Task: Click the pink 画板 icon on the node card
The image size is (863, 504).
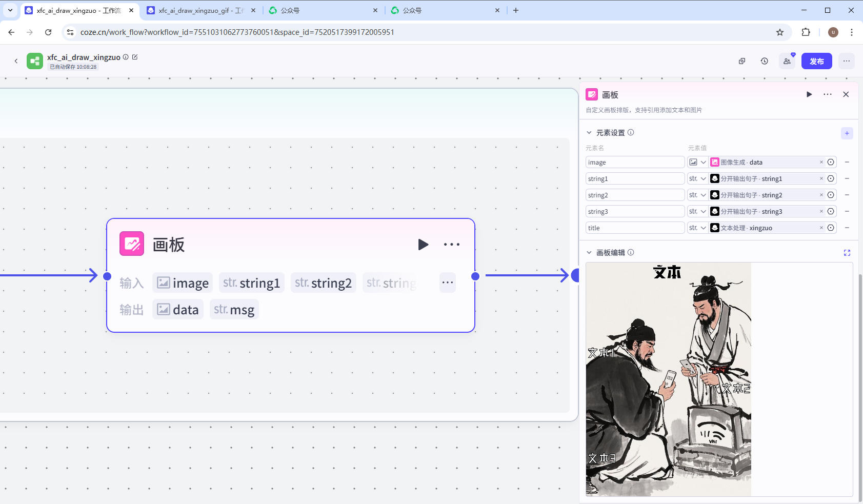Action: point(132,244)
